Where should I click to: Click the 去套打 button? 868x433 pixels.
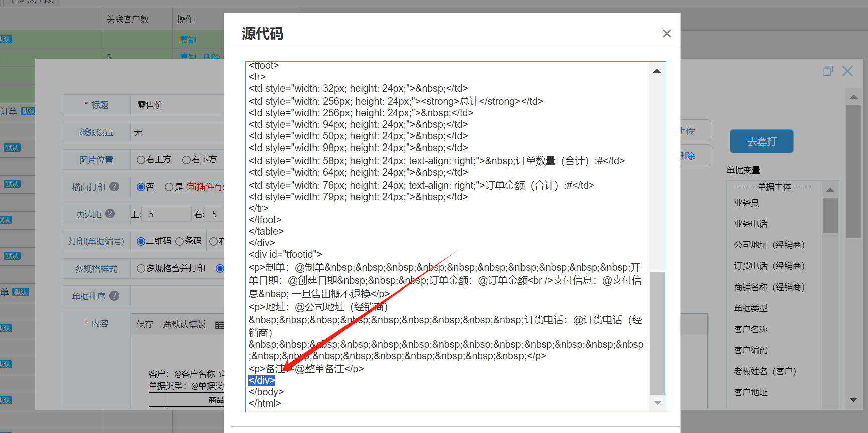(x=761, y=141)
